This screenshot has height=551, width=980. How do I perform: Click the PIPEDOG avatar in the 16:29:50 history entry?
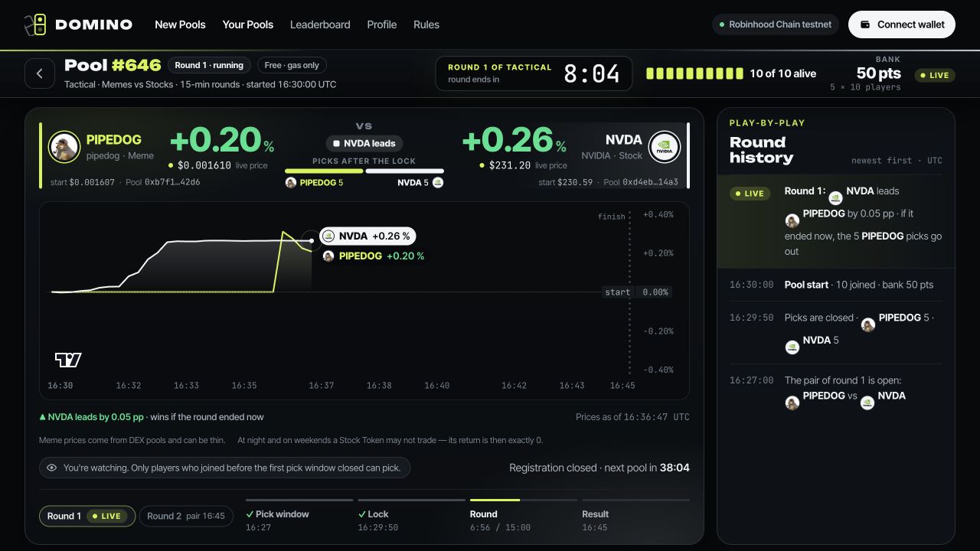pos(868,324)
